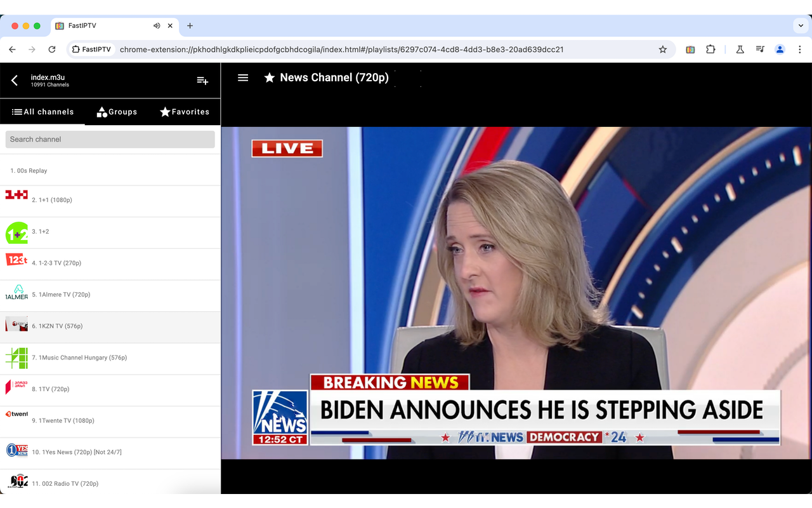This screenshot has width=812, height=508.
Task: Switch to the Favorites tab
Action: click(x=185, y=112)
